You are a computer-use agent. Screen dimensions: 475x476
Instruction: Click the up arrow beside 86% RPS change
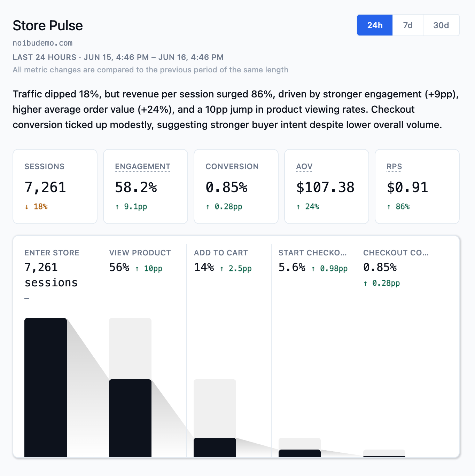coord(389,207)
